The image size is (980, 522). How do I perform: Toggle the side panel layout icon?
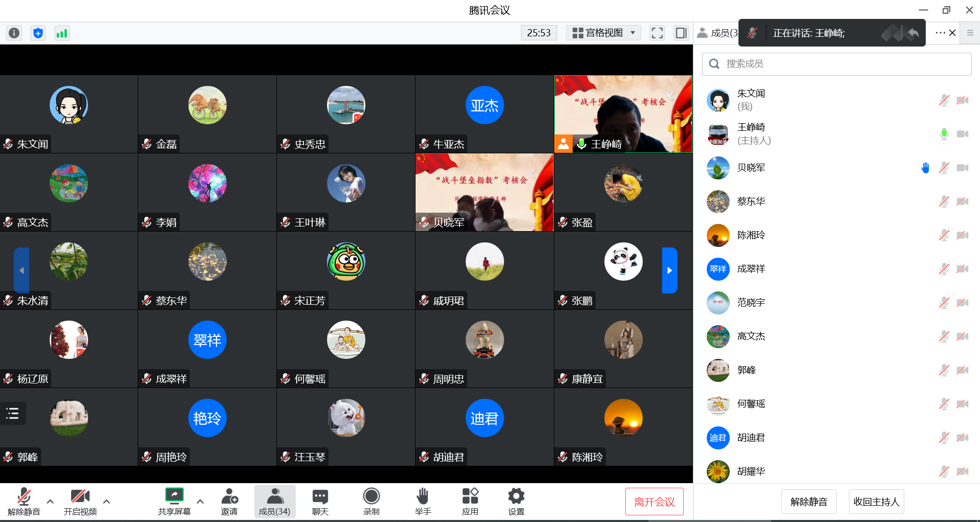pos(681,33)
